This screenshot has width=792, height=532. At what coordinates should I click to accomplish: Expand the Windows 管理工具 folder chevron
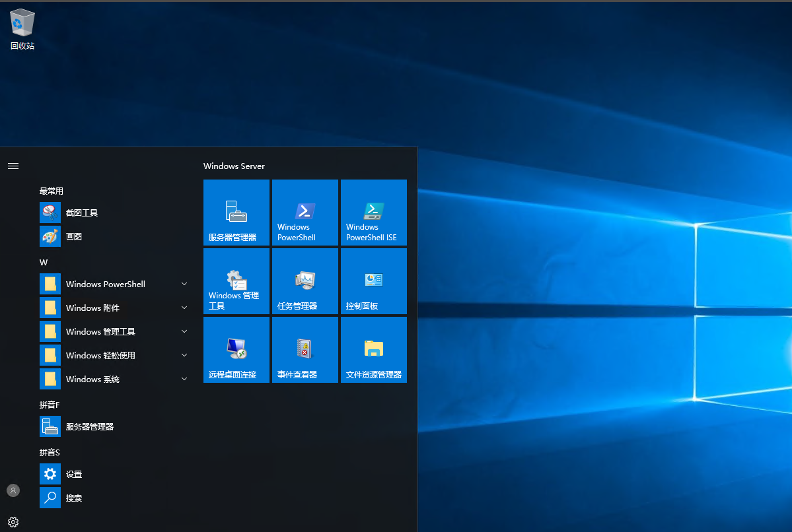184,331
